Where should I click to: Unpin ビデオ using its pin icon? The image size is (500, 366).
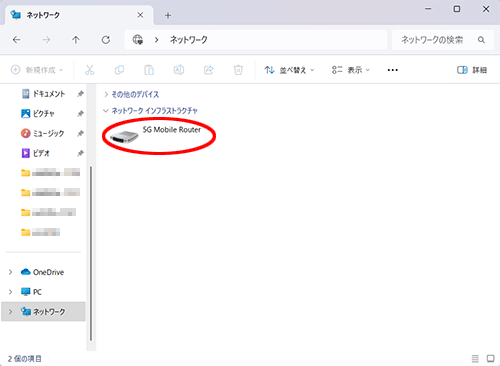[80, 153]
